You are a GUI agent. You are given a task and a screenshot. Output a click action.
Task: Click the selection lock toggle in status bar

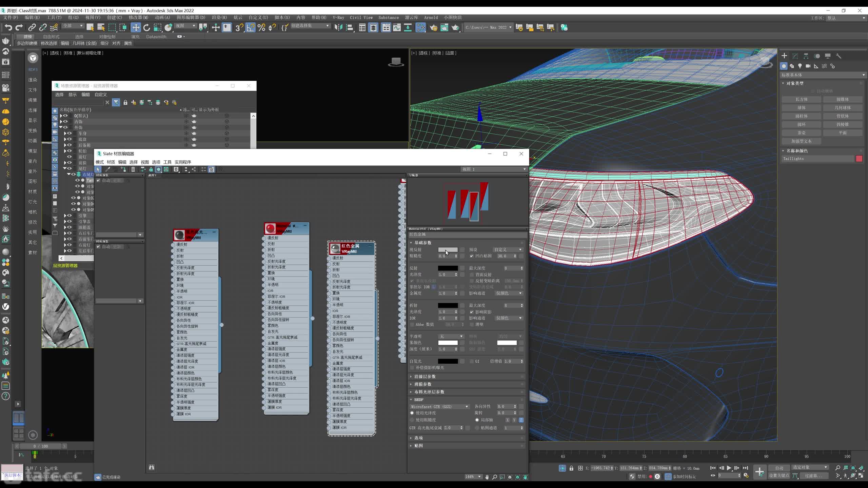point(571,468)
